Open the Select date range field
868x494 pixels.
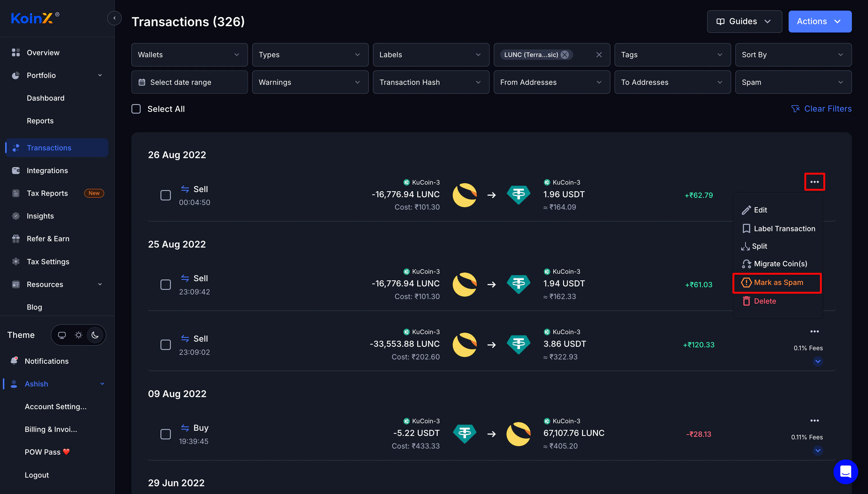(189, 83)
